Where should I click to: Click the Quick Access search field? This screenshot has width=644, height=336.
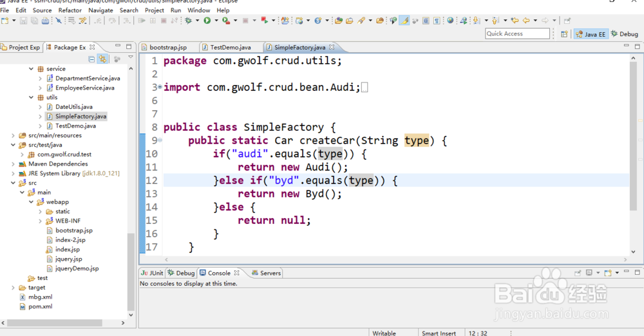click(x=517, y=33)
